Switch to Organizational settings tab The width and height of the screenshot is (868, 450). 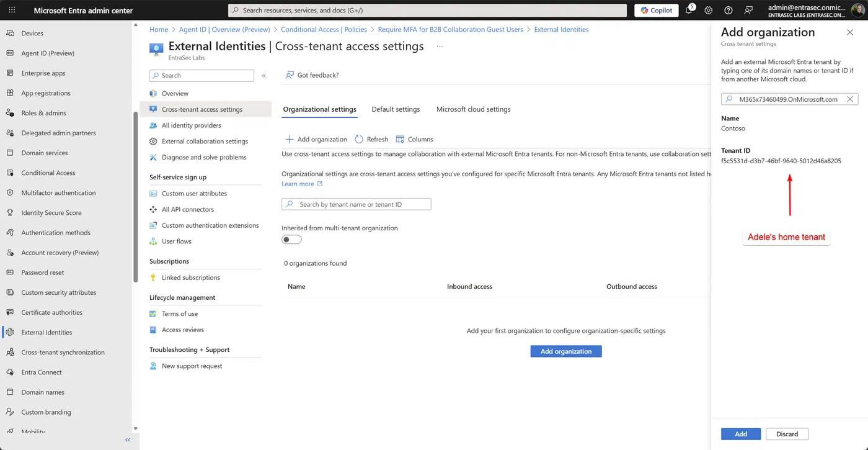coord(319,109)
